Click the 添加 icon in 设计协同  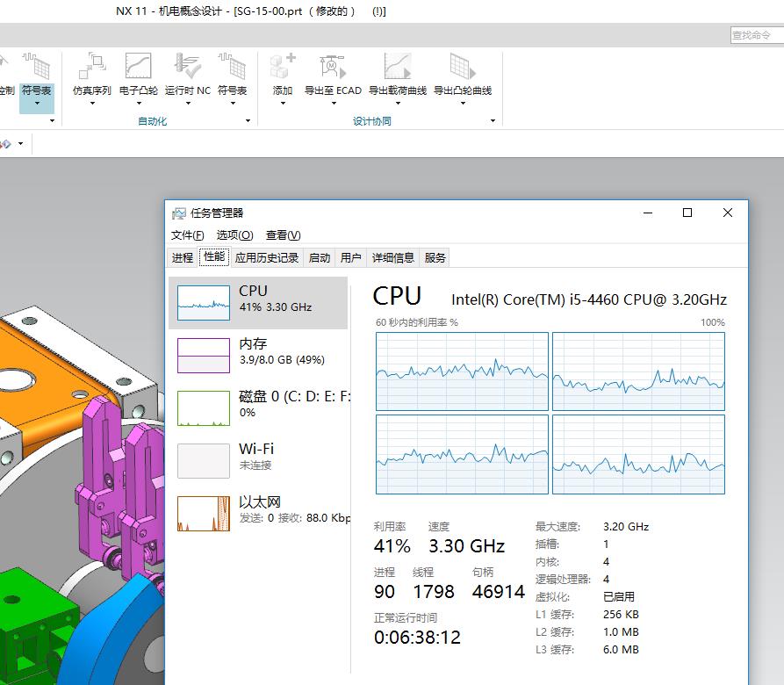click(x=283, y=66)
